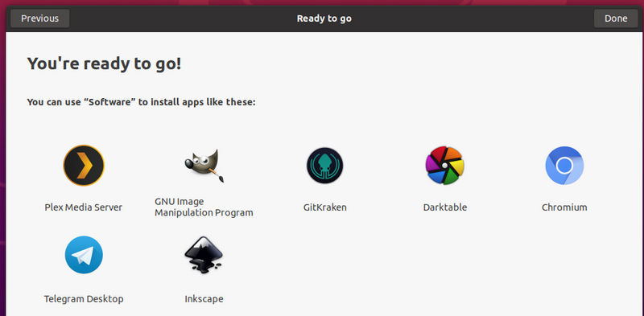Select the Inkscape mountain icon
This screenshot has width=644, height=316.
pyautogui.click(x=204, y=255)
